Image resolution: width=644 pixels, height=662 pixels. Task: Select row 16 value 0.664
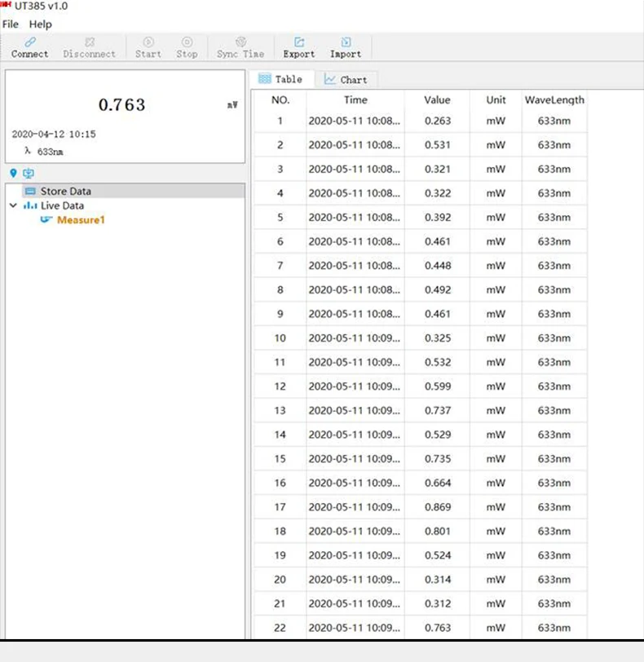(x=438, y=483)
